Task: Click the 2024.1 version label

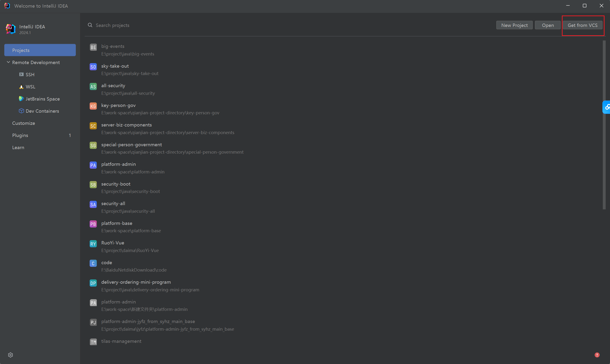Action: (25, 33)
